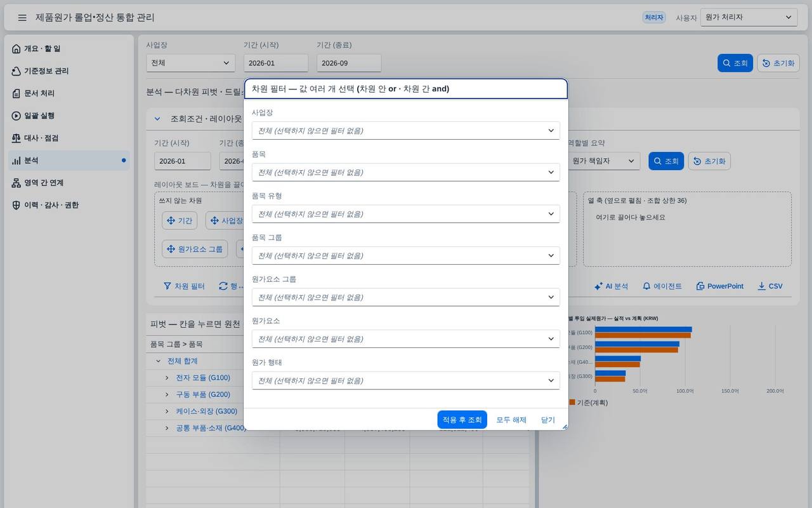Click the panel 조회 button beside 원가 책임자
The width and height of the screenshot is (812, 508).
(666, 161)
